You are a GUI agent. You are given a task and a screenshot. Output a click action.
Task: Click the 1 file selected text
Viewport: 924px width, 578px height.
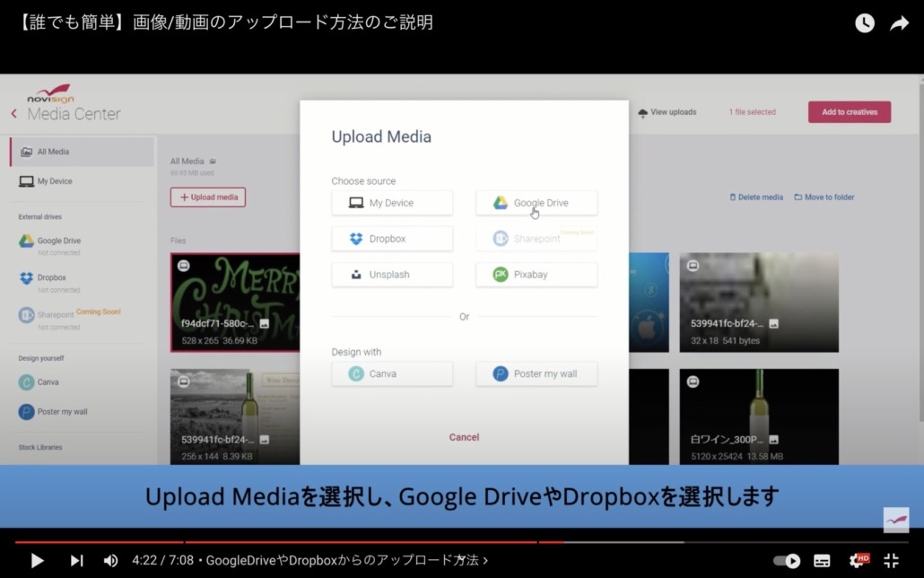coord(752,112)
